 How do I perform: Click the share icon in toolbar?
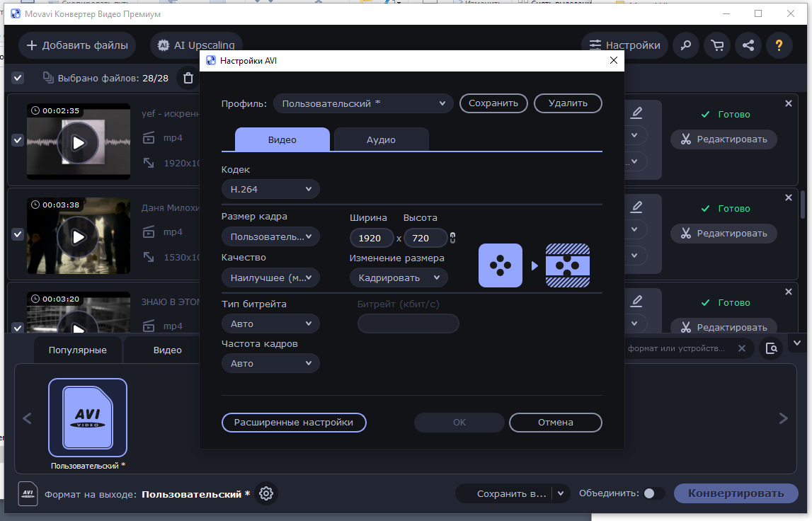748,45
